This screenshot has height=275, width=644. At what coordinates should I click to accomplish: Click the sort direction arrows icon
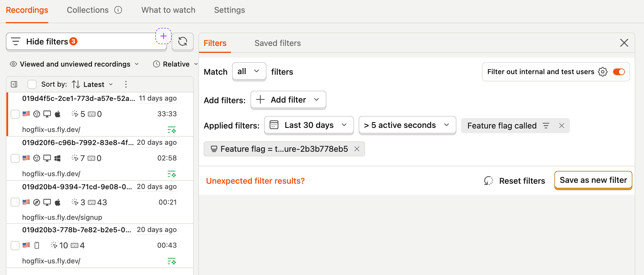point(76,84)
